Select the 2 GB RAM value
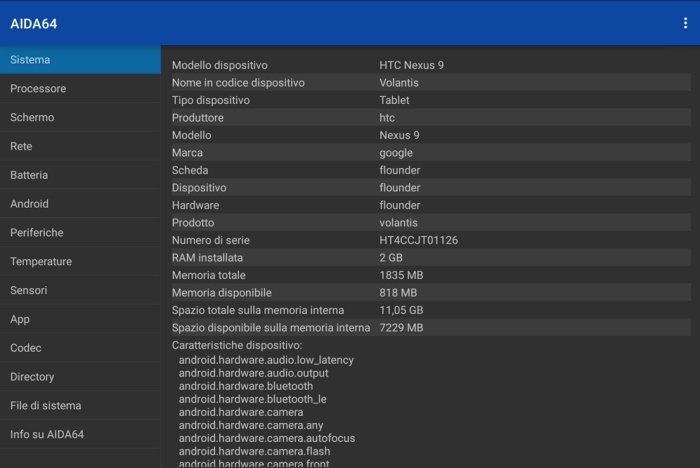Screen dimensions: 700x468 pos(391,258)
